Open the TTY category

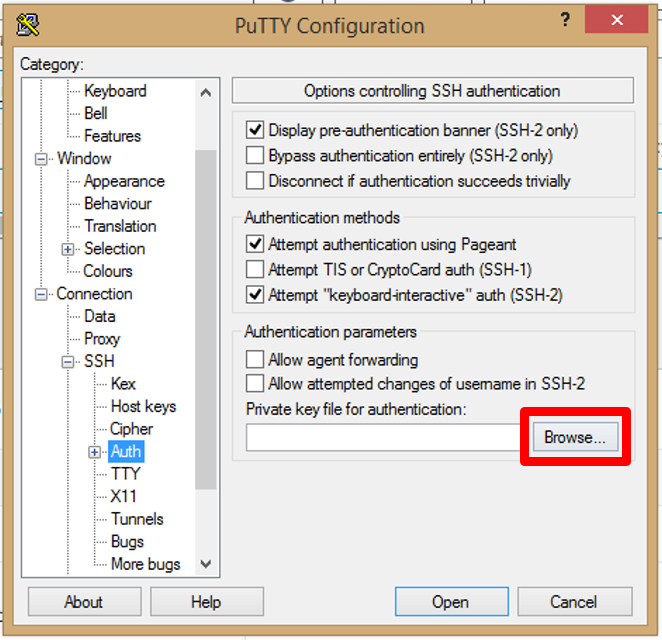(125, 474)
